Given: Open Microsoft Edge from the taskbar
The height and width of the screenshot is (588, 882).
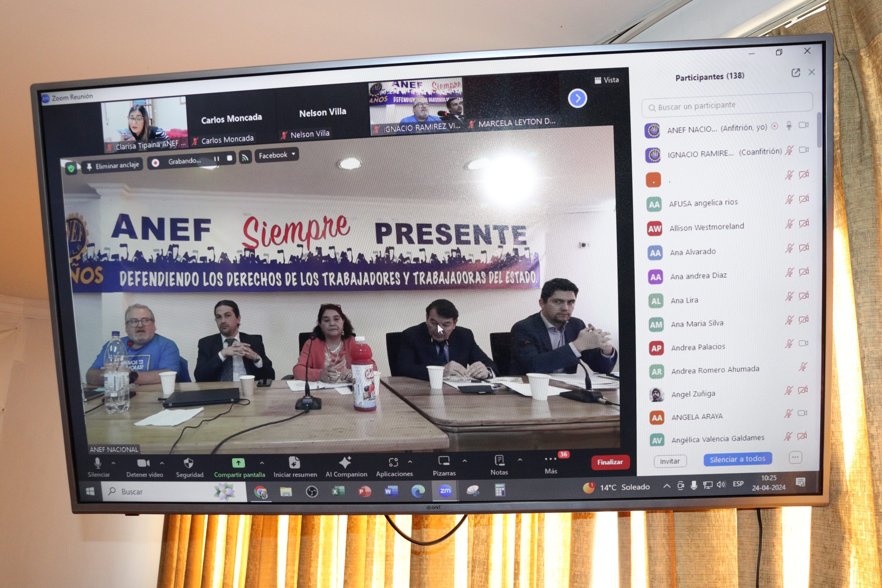Looking at the screenshot, I should (x=418, y=491).
